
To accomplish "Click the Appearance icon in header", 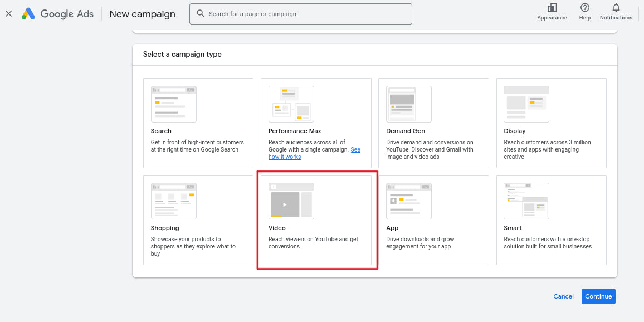I will (552, 8).
